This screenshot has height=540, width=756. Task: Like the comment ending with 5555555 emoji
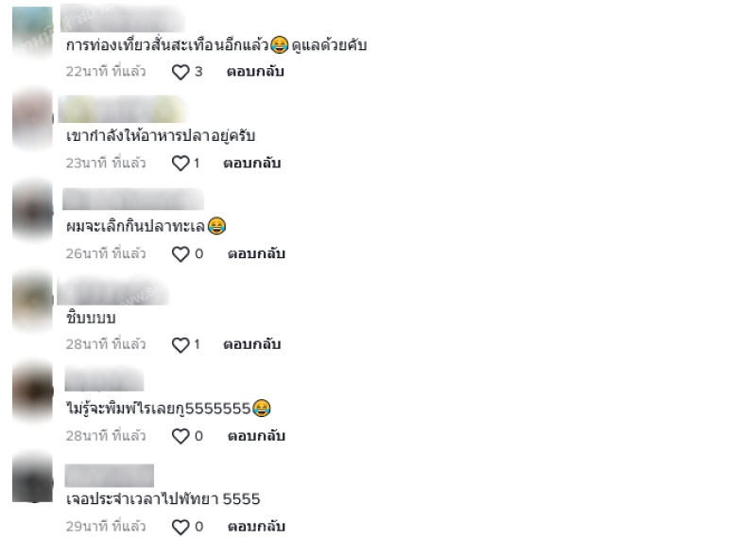pos(180,436)
